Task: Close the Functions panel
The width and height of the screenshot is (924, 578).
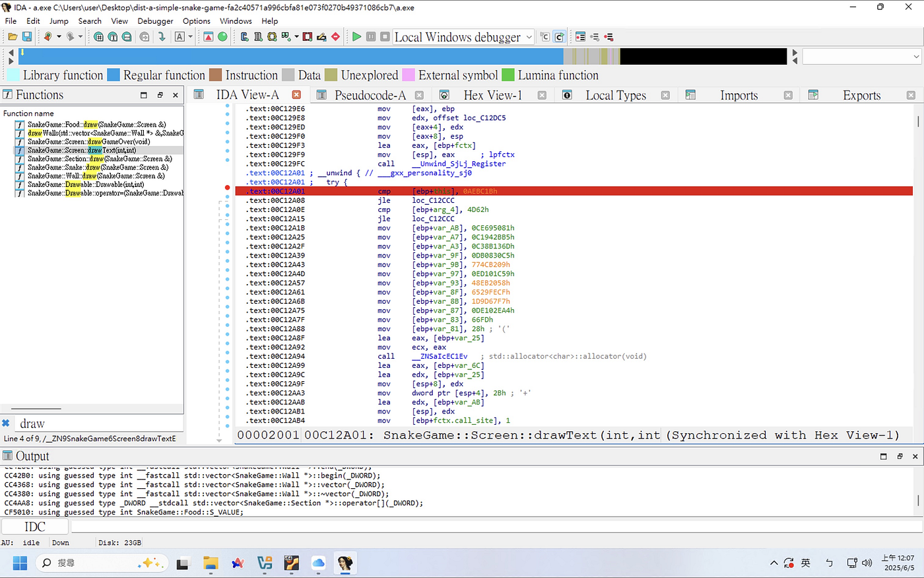Action: point(175,95)
